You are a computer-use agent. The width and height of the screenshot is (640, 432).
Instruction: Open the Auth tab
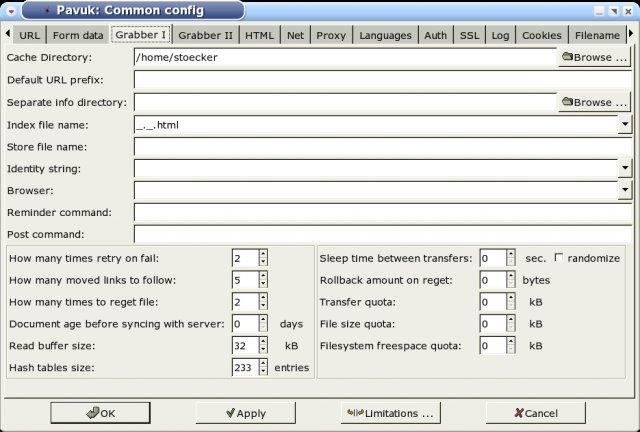[x=436, y=36]
